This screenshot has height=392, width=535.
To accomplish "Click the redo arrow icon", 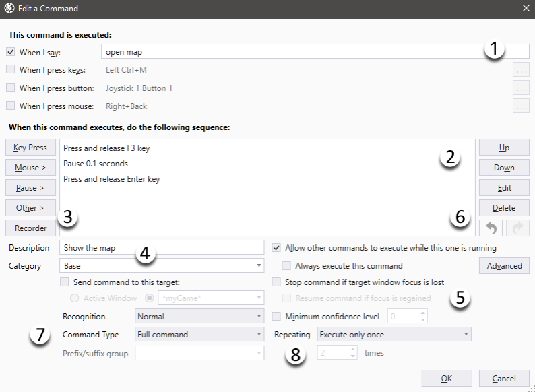I will (x=517, y=228).
